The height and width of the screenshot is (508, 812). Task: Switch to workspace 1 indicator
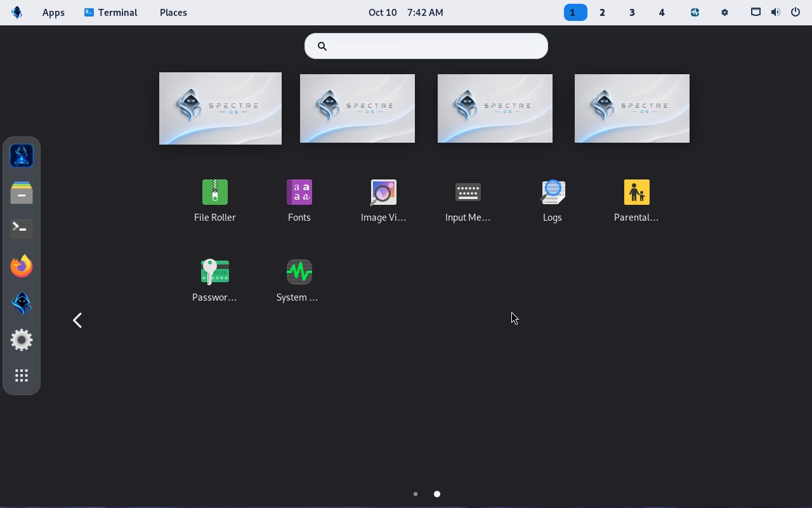[x=575, y=12]
